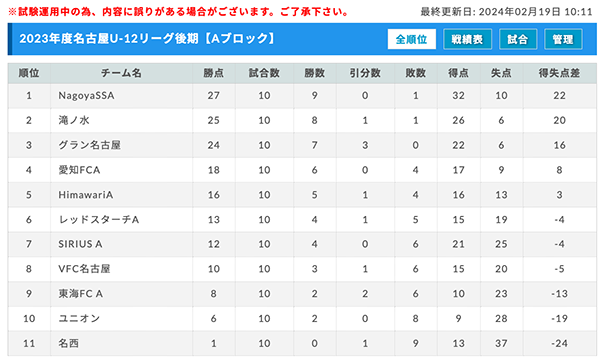Screen dimensions: 600x360
Task: Switch to the 戦績表 tab
Action: pos(467,39)
